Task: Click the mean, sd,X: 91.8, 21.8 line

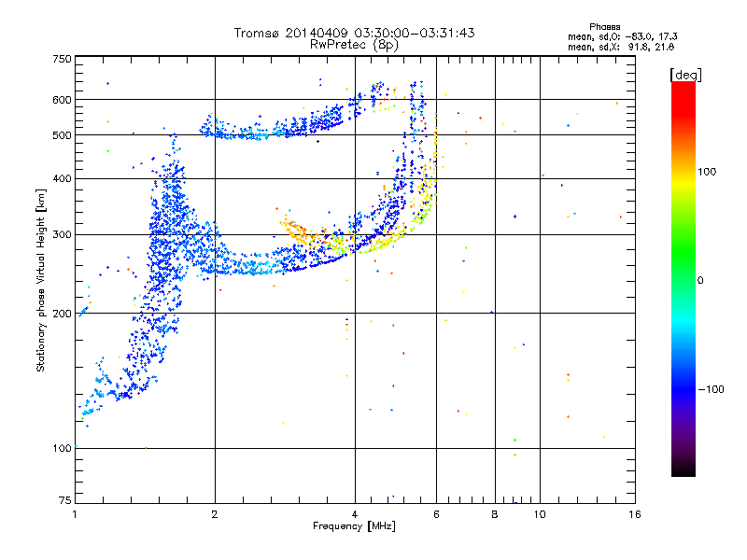Action: [x=621, y=47]
